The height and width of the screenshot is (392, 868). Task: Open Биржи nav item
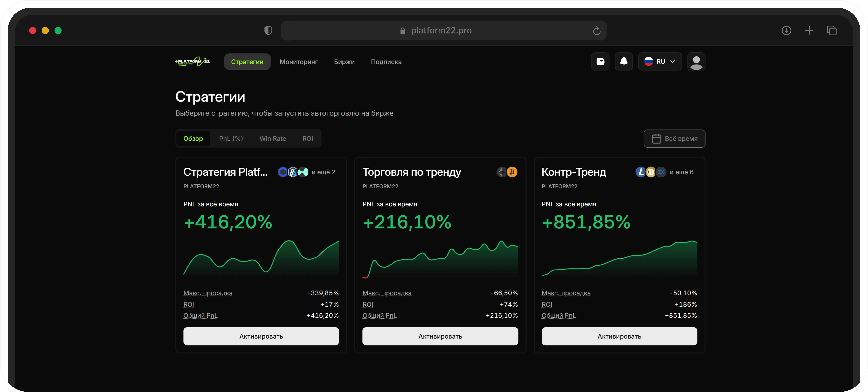(344, 62)
